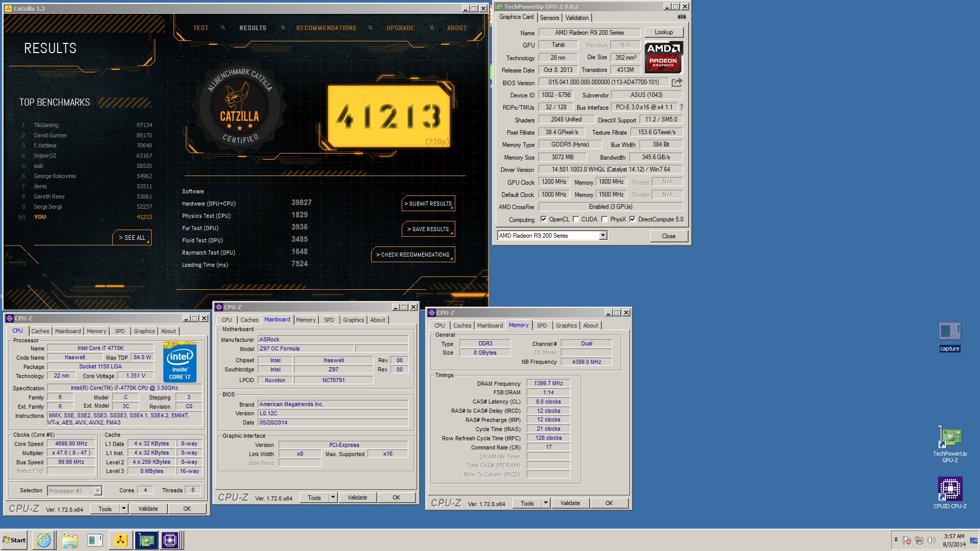
Task: Click TikGaming in top benchmarks list
Action: (46, 125)
